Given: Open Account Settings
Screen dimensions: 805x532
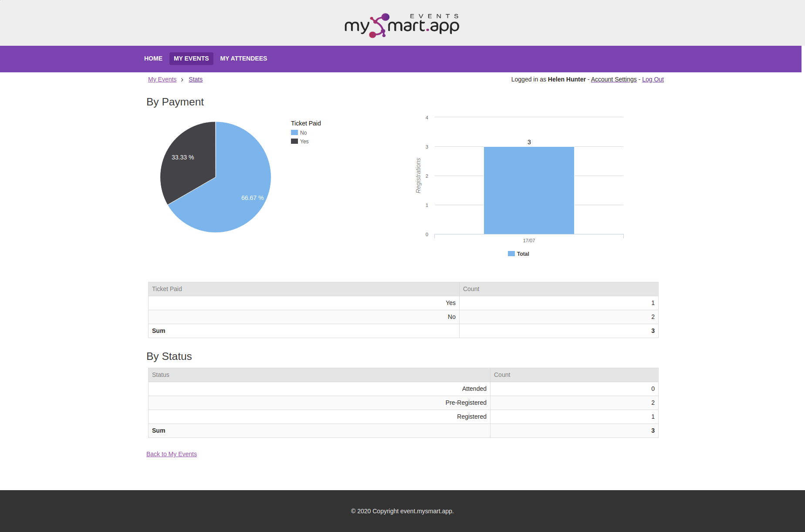Looking at the screenshot, I should click(613, 79).
